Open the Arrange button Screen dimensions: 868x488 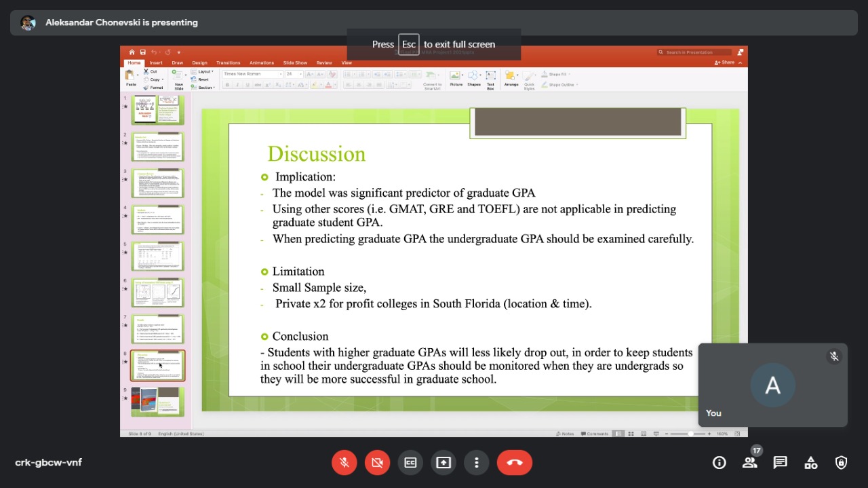(511, 79)
